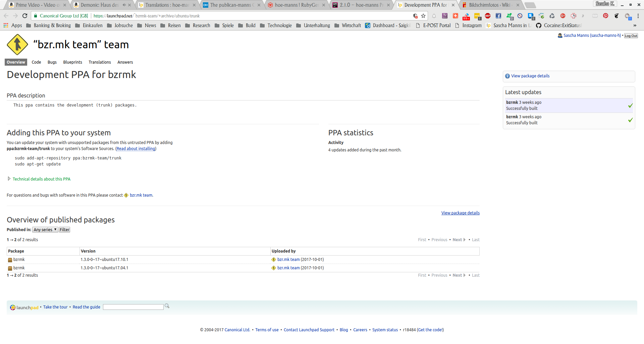
Task: Reload the page with the refresh icon
Action: tap(25, 16)
